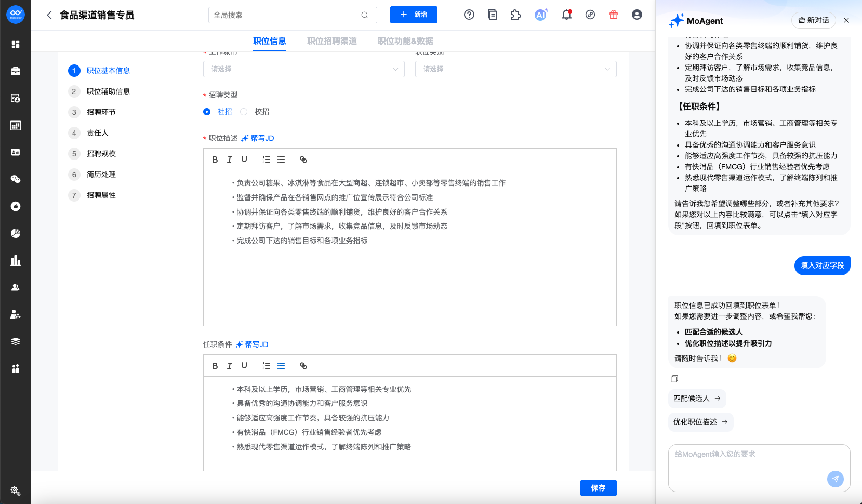Choose the 优化职位描述 suggestion
Image resolution: width=862 pixels, height=504 pixels.
[701, 422]
